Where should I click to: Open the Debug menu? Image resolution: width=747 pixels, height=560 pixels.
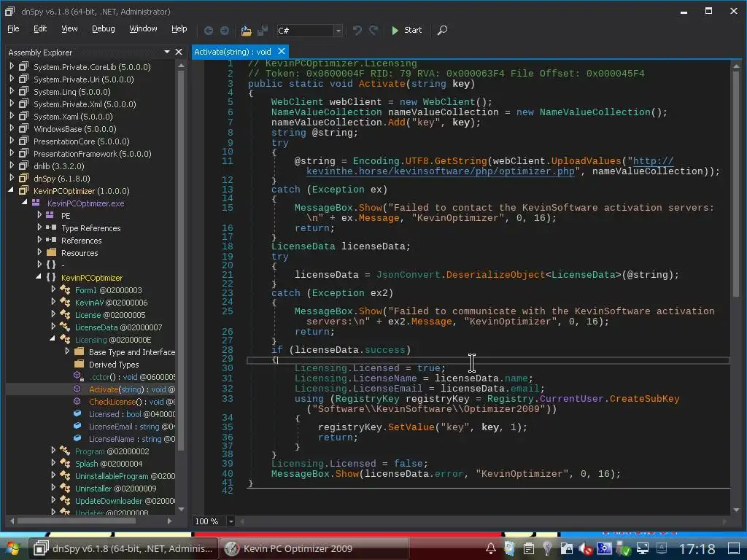click(103, 28)
